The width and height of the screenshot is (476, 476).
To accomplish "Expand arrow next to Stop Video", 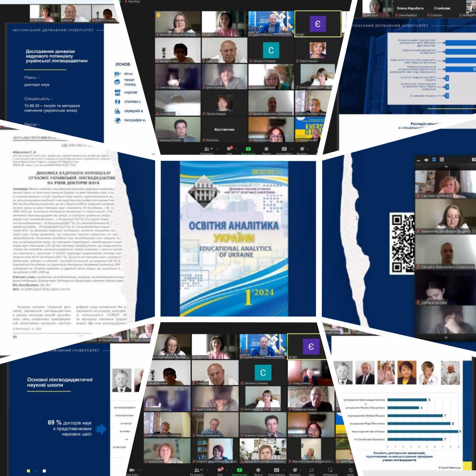I will [x=139, y=470].
